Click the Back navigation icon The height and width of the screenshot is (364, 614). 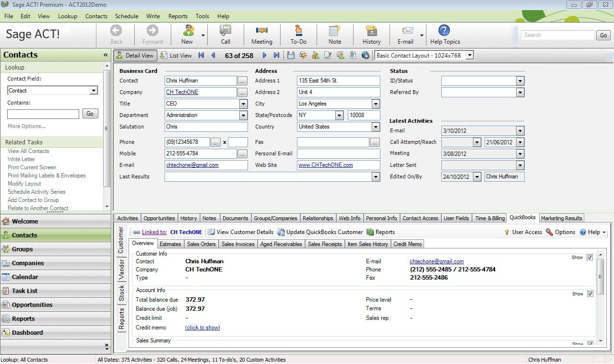tap(116, 31)
